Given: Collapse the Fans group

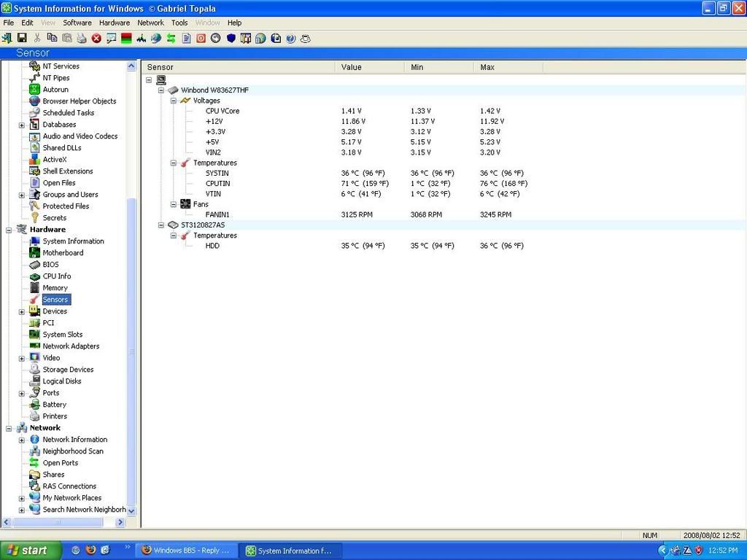Looking at the screenshot, I should 174,204.
